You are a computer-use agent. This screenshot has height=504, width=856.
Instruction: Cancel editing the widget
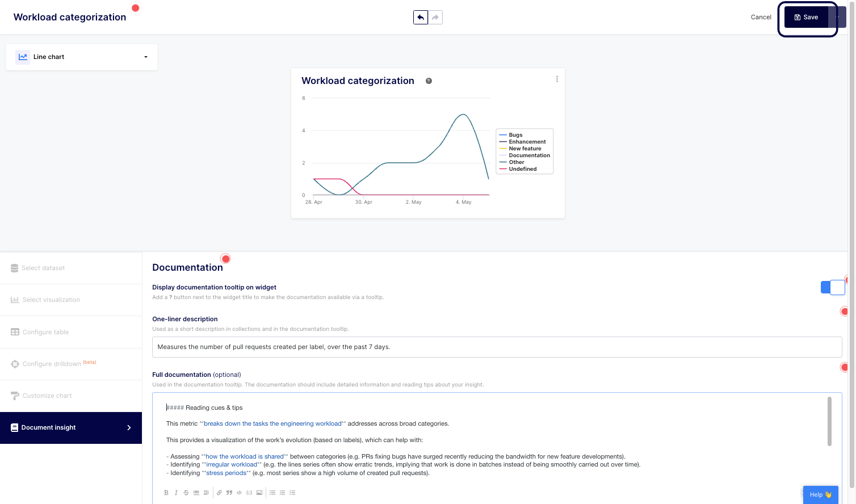click(x=761, y=17)
